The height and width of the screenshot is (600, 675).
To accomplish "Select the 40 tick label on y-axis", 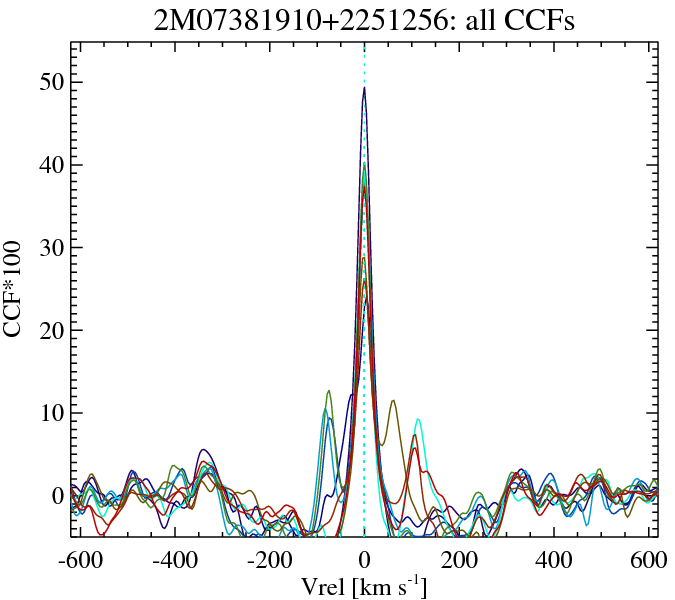I will pyautogui.click(x=52, y=165).
